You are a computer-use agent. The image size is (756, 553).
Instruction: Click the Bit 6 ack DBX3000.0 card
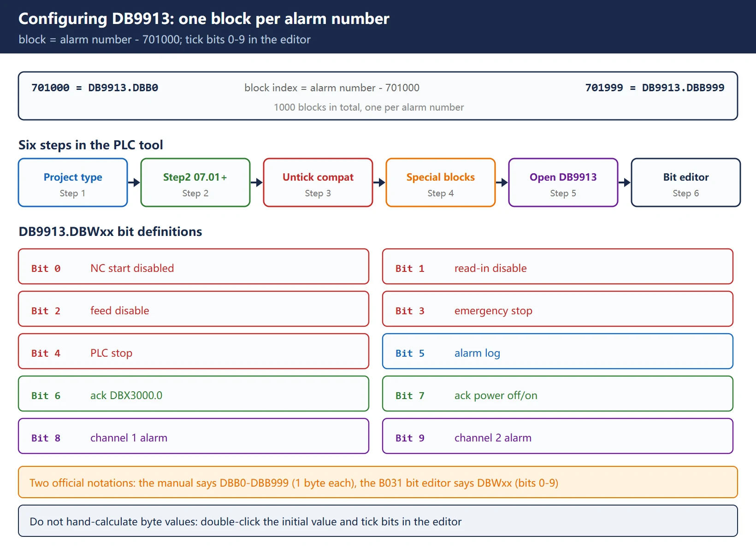click(194, 394)
